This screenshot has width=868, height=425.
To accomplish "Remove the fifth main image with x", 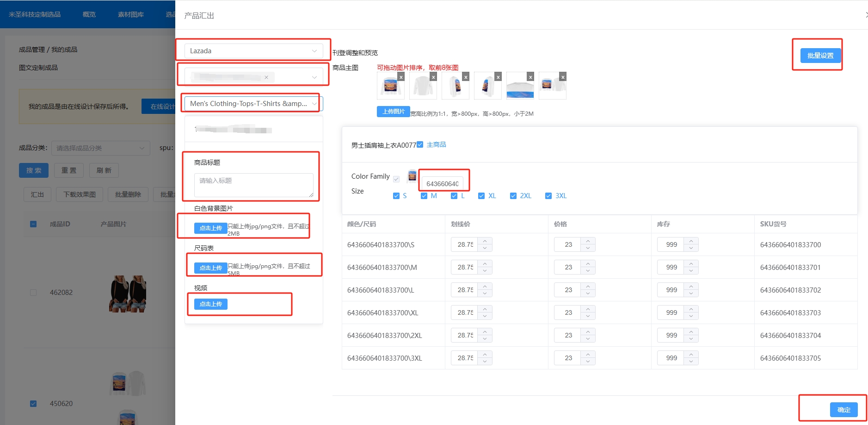I will click(530, 77).
